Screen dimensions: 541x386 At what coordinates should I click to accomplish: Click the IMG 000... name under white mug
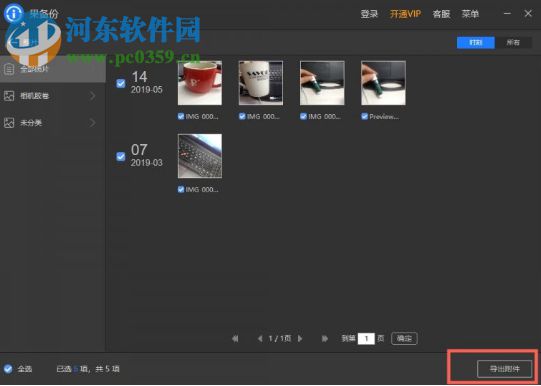tap(263, 117)
